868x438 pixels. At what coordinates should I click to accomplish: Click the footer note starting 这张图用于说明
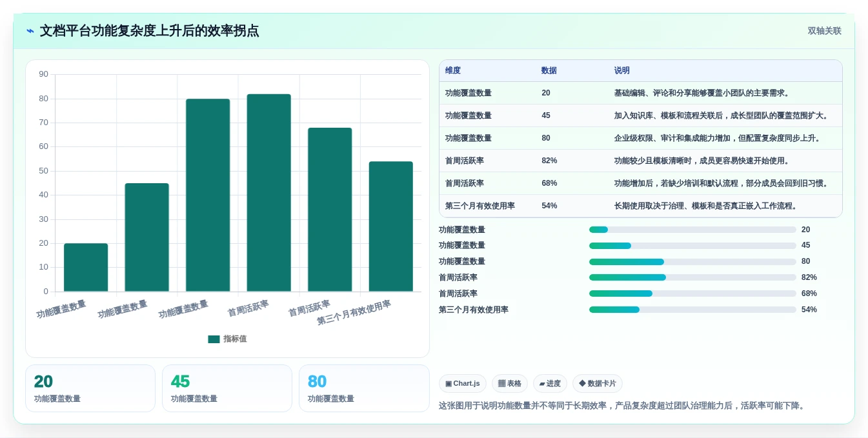point(623,406)
